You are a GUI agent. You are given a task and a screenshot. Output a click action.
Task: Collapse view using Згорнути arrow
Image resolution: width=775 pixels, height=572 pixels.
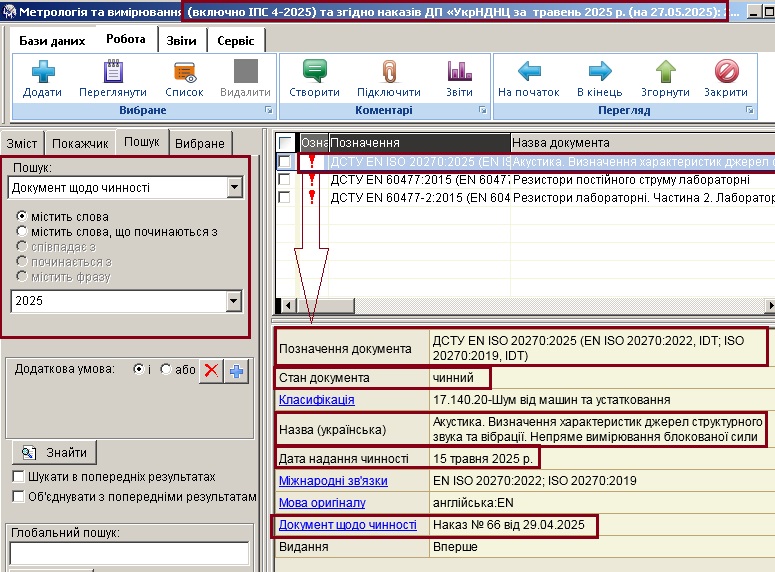point(665,72)
